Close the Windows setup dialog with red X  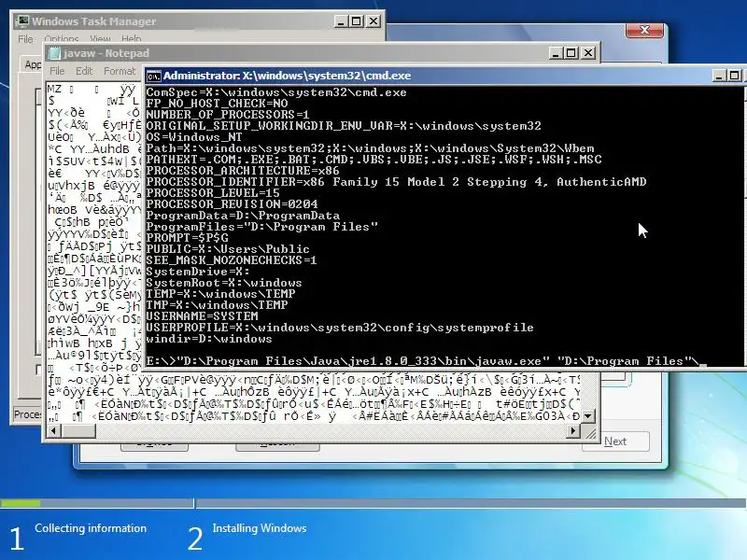click(x=644, y=30)
